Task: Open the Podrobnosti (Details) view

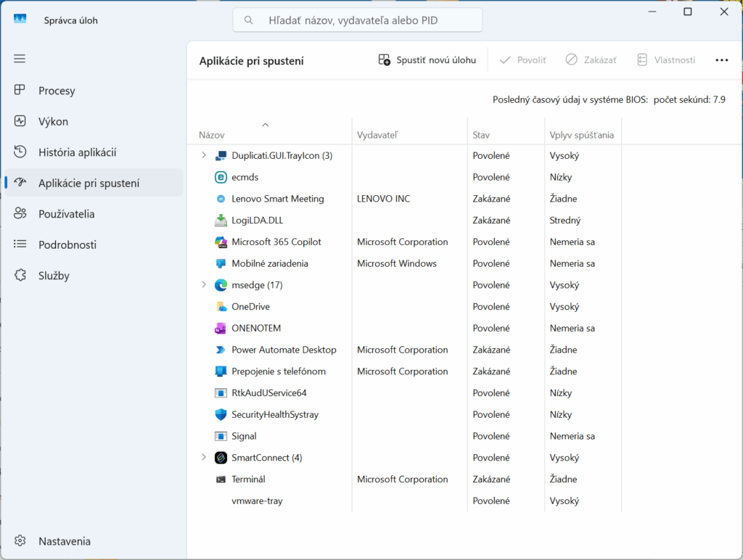Action: point(63,244)
